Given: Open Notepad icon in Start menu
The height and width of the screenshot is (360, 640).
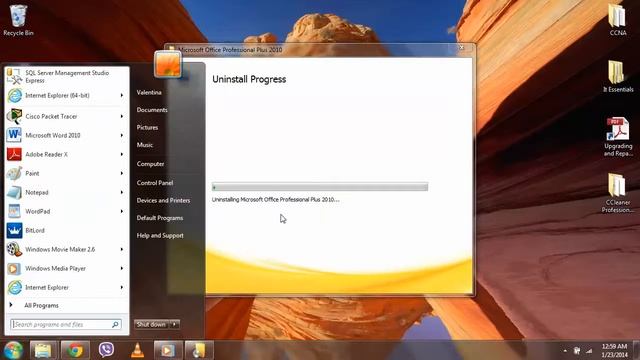Looking at the screenshot, I should pos(14,192).
